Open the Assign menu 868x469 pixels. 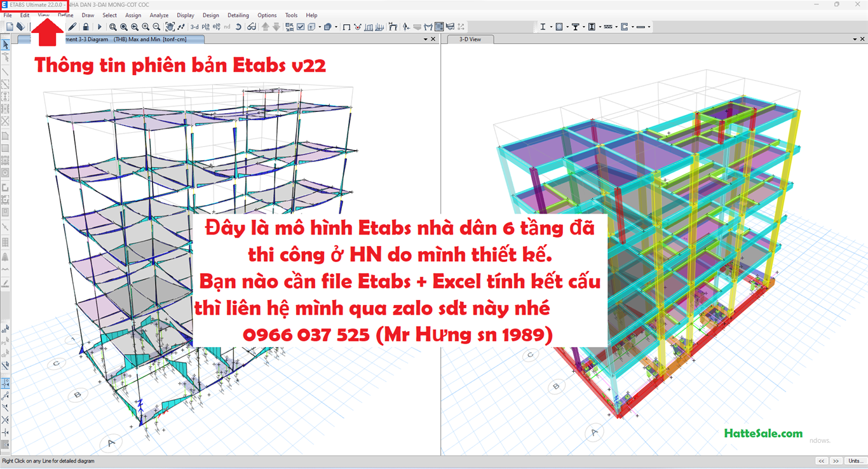[x=133, y=15]
